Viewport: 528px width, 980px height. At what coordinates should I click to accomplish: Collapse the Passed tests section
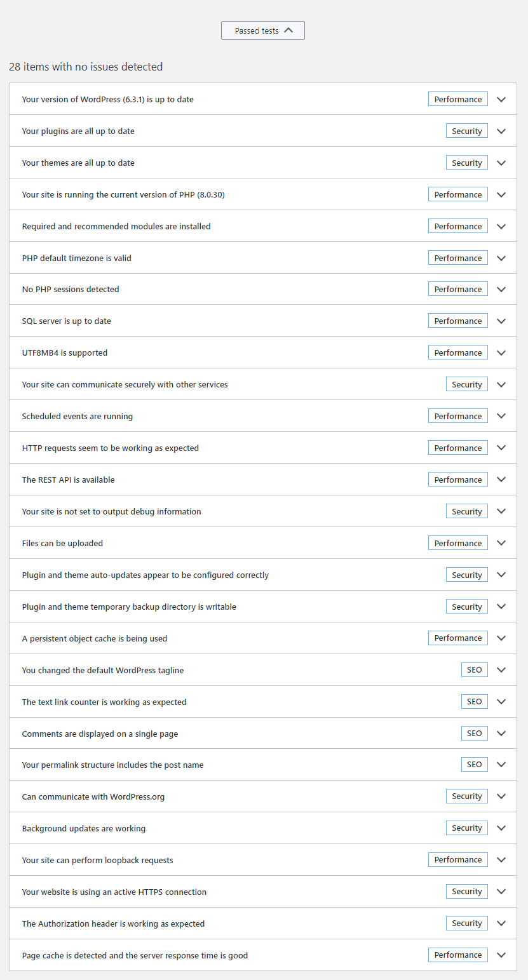click(263, 30)
